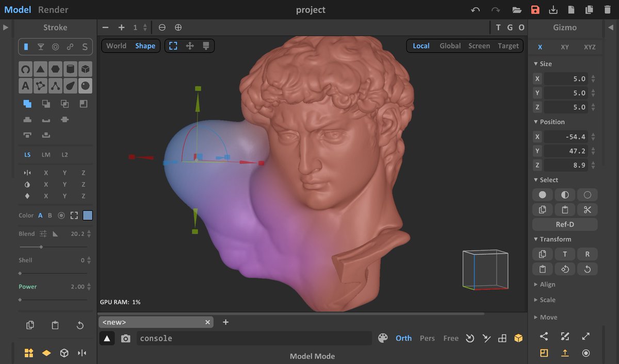This screenshot has width=619, height=364.
Task: Select the leaf-shaped primitive
Action: tap(70, 86)
